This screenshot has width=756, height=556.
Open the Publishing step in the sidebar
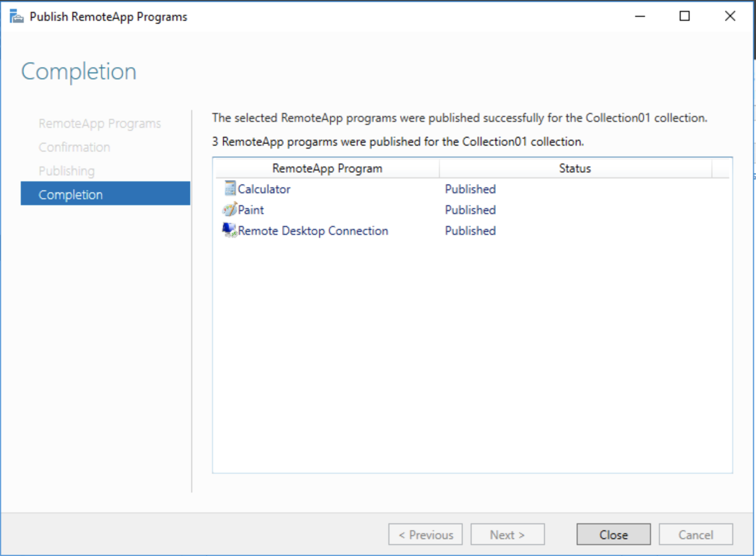[x=66, y=171]
